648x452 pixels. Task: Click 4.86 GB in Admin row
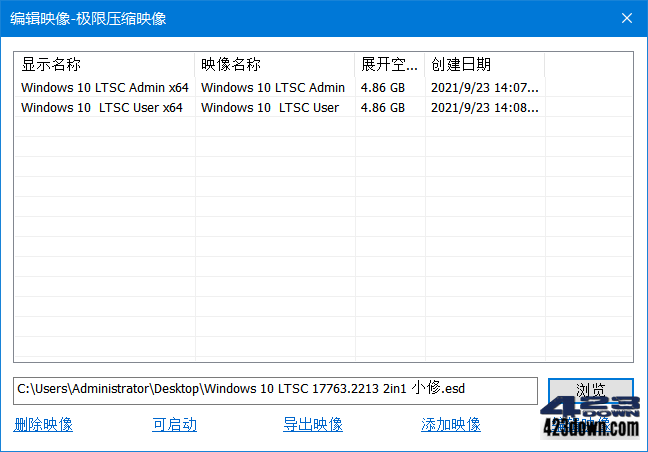click(383, 88)
